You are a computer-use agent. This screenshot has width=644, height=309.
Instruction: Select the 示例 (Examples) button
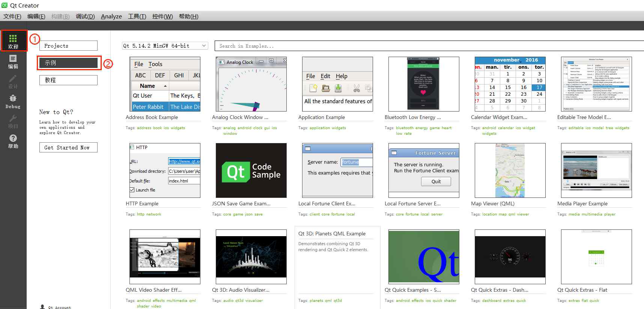[x=68, y=63]
